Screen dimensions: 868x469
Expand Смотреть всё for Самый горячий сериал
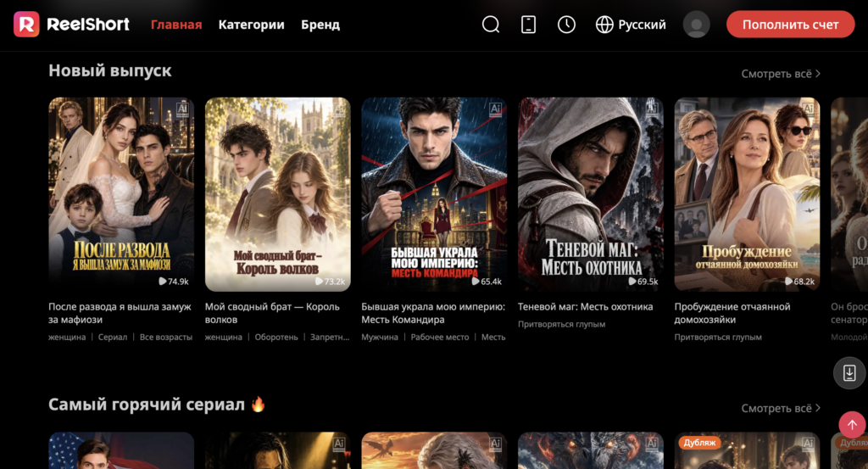[781, 408]
